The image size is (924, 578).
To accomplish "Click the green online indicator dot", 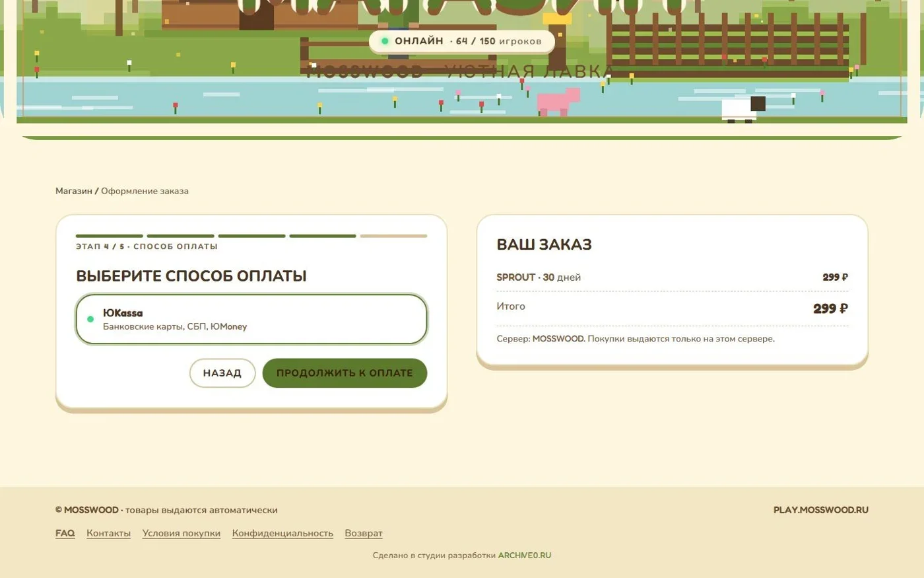I will pyautogui.click(x=385, y=41).
